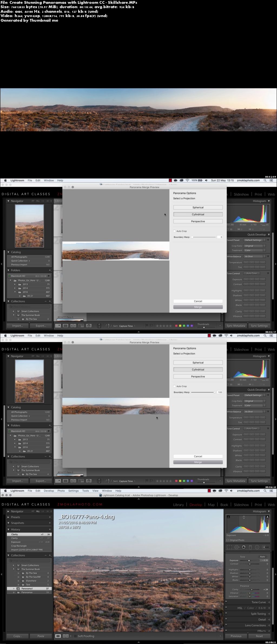Click Boundary Warp slider handle at 100
The height and width of the screenshot is (644, 277).
tap(215, 392)
